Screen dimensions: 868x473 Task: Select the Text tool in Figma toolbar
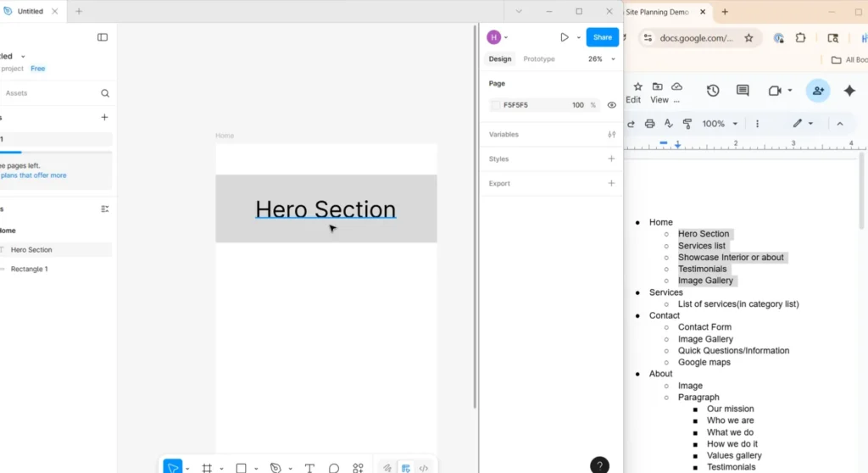point(309,468)
